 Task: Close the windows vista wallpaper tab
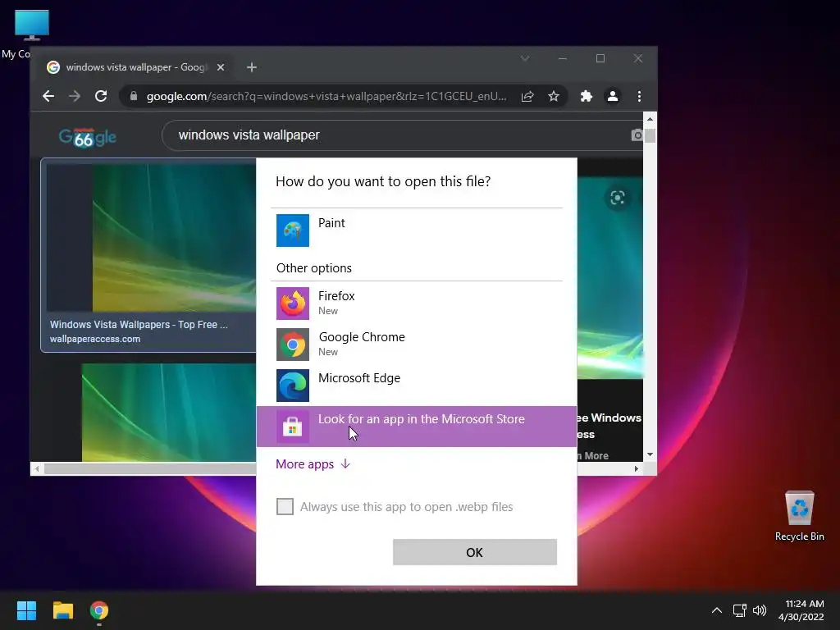(x=220, y=67)
